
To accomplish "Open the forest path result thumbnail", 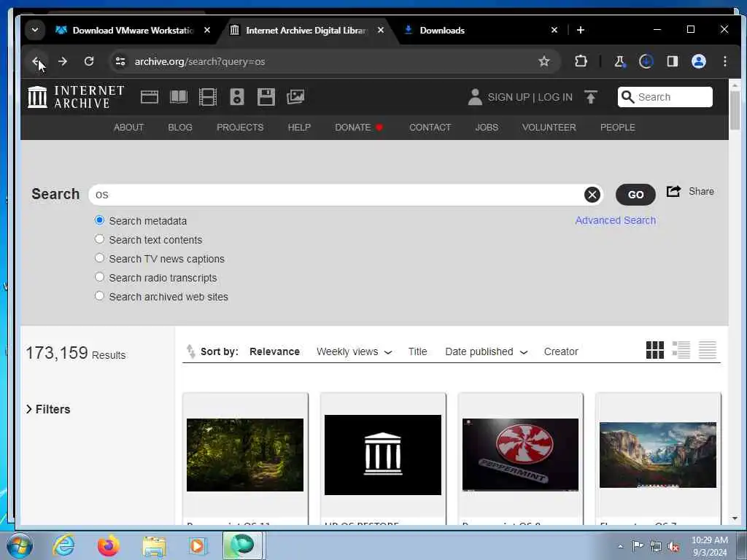I will [245, 455].
